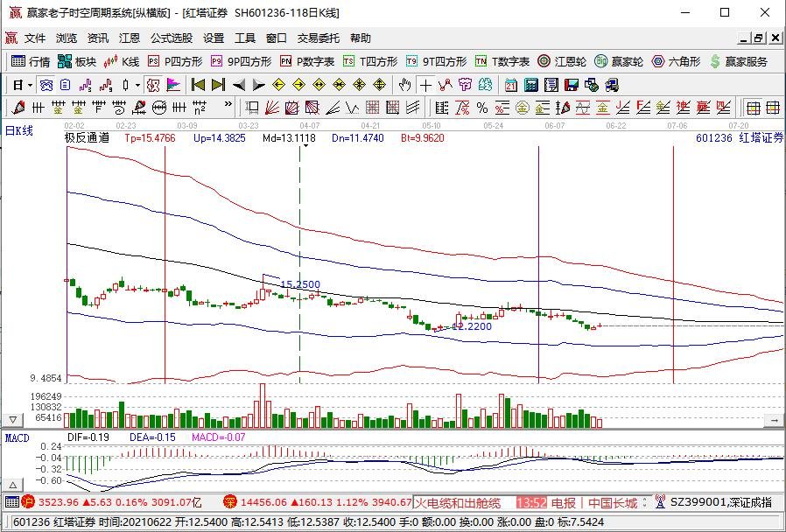Expand the drawing toolbar overflow chevron
The image size is (786, 532).
228,104
